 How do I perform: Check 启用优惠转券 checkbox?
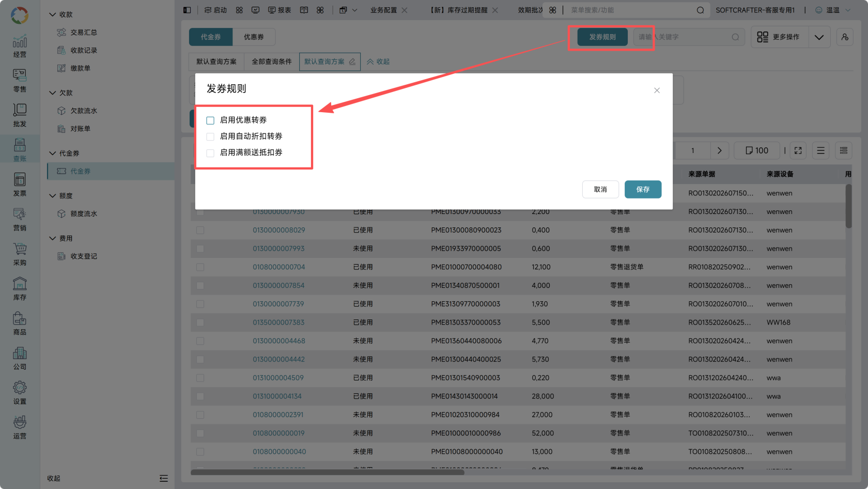[x=210, y=120]
